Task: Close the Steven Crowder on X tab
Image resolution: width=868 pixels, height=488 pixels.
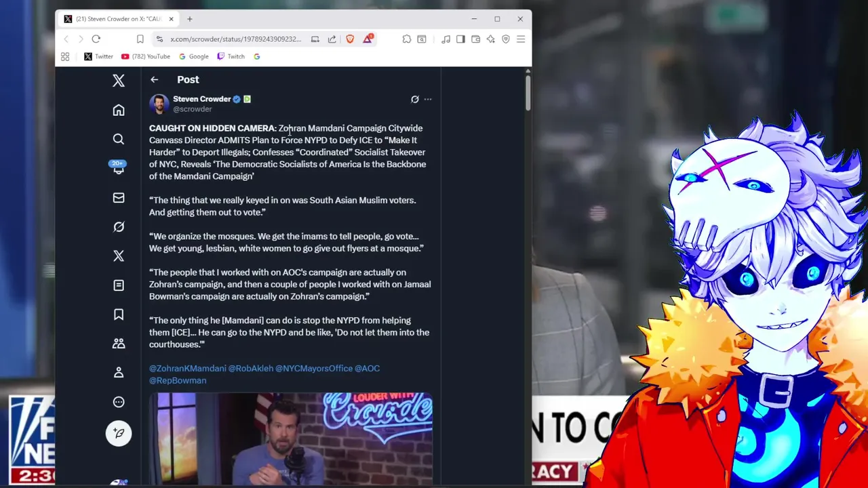Action: tap(171, 19)
